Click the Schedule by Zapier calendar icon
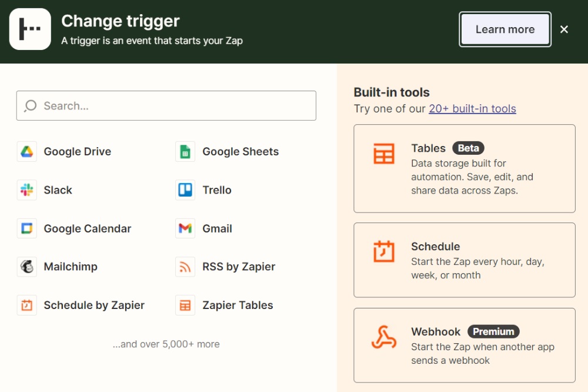Screen dimensions: 588x392 click(26, 305)
